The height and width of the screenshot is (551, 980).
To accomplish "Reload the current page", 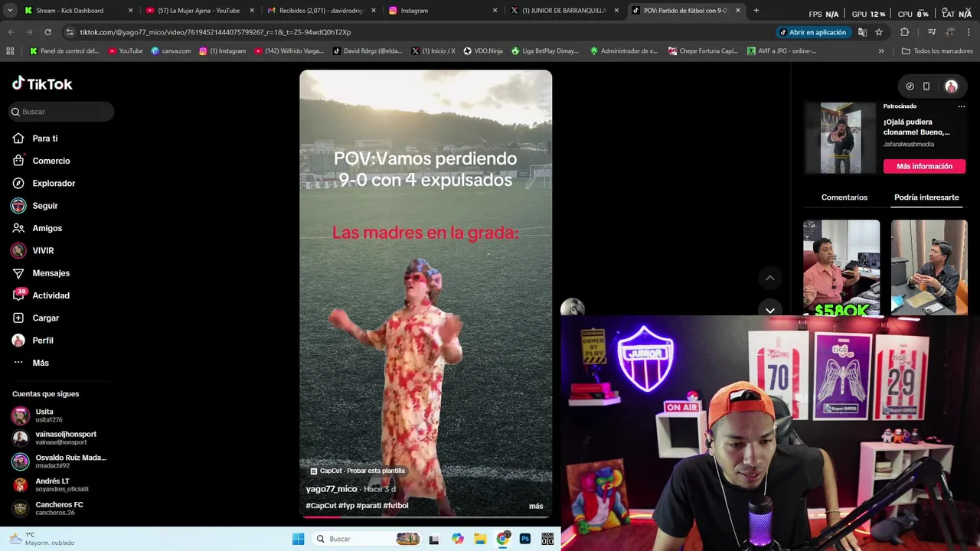I will click(47, 32).
